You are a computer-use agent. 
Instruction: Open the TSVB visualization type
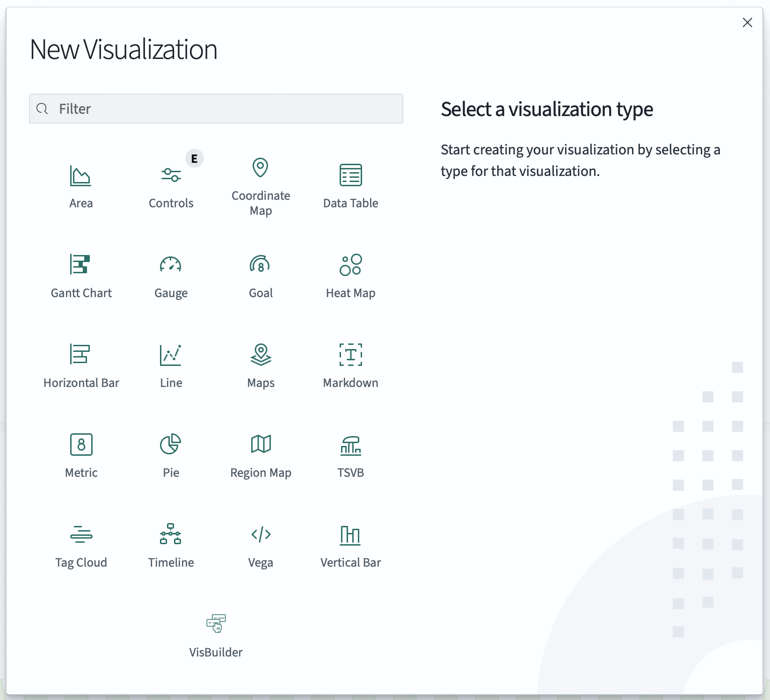tap(350, 445)
